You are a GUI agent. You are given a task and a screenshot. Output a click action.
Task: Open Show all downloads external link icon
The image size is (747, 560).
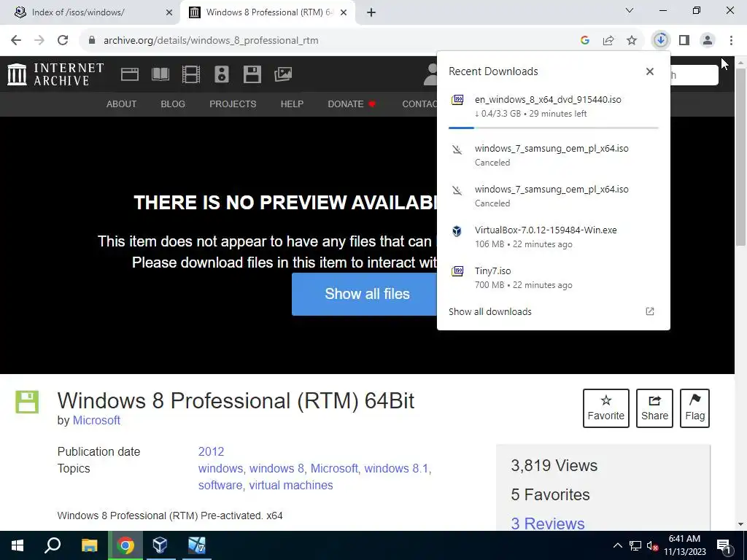[x=650, y=311]
